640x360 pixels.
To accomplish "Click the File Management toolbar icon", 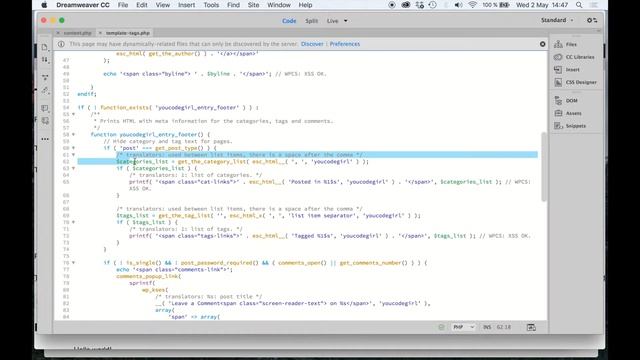I will point(45,60).
